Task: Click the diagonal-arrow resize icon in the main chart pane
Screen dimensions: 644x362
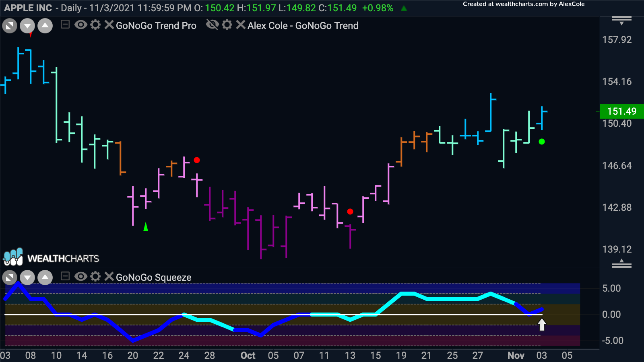Action: click(x=10, y=26)
